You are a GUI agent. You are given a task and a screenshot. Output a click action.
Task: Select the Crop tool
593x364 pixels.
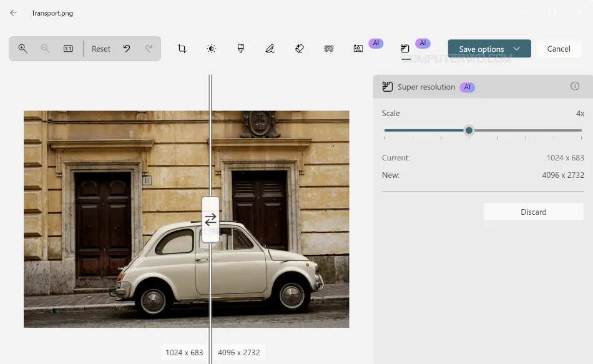[182, 49]
